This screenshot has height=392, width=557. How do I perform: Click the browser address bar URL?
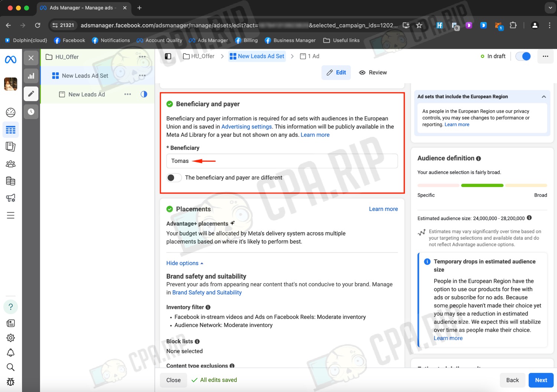pos(239,25)
